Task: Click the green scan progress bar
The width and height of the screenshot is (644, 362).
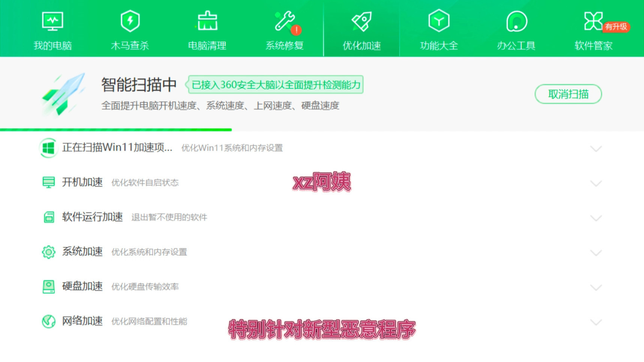Action: [116, 130]
